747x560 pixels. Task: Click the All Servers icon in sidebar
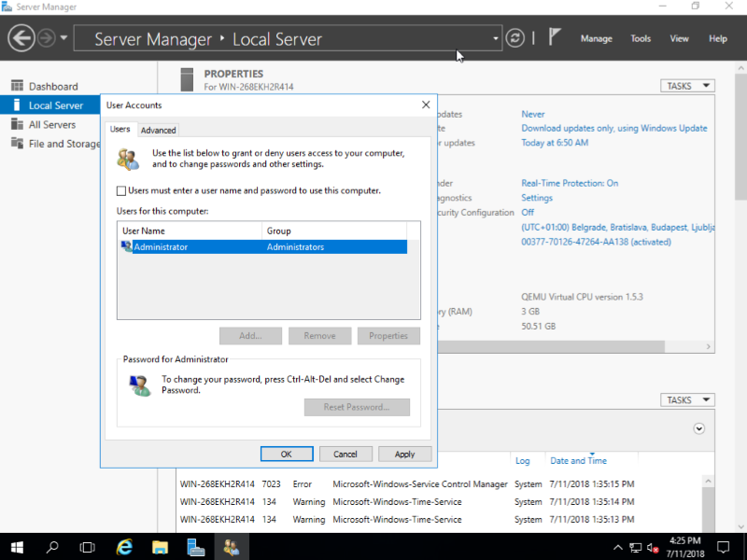[17, 124]
